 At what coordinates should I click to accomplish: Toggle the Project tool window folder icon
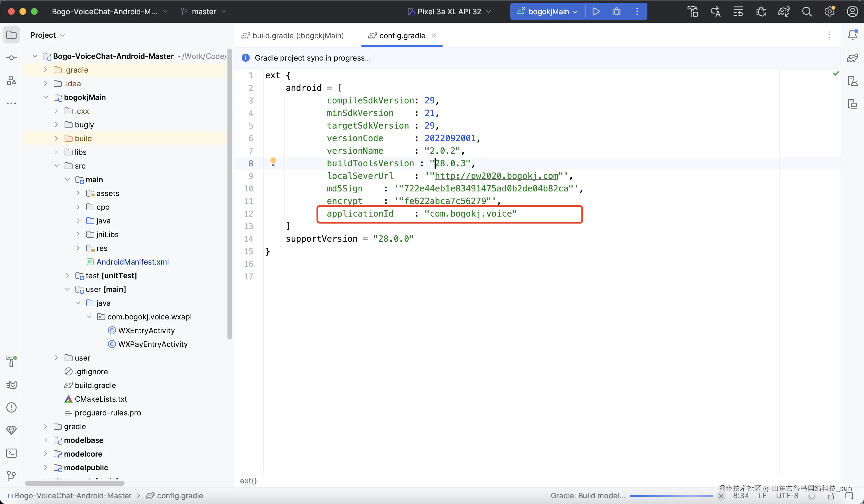[x=11, y=35]
